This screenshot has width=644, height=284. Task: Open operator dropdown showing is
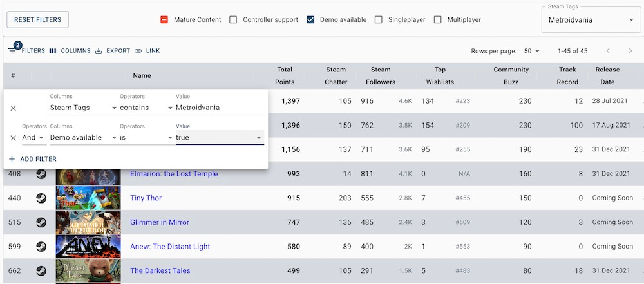tap(146, 137)
